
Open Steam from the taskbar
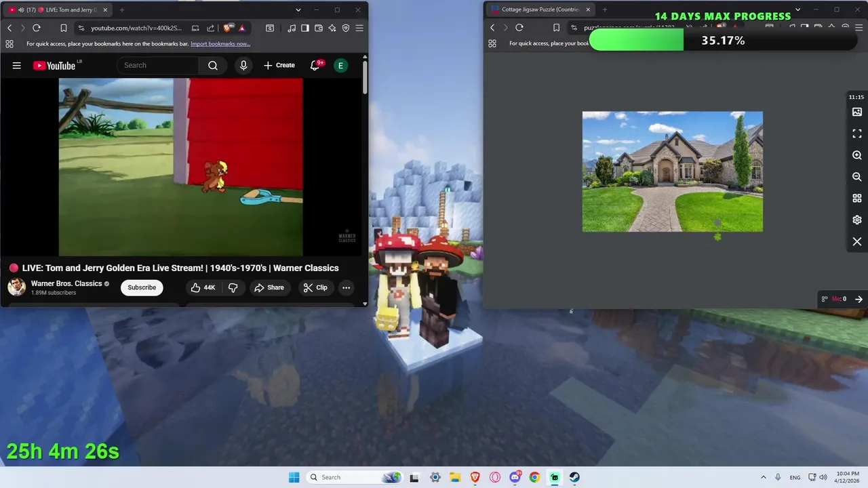(x=574, y=477)
